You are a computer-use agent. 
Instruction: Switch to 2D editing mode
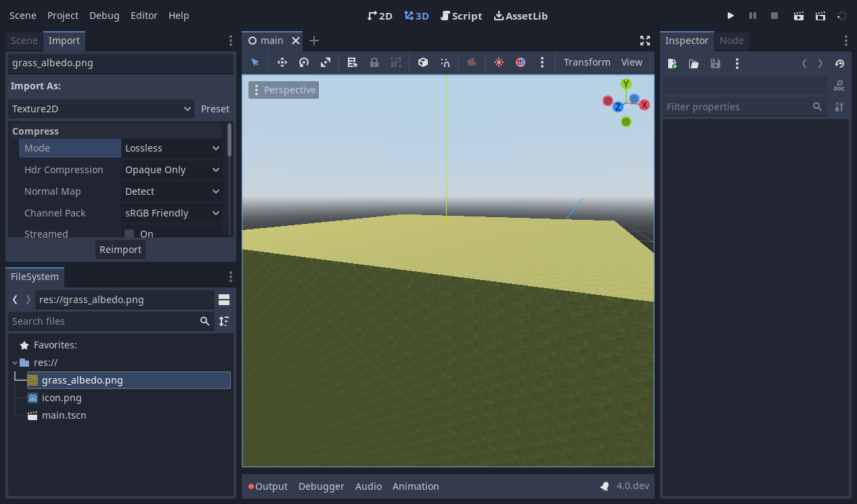379,16
